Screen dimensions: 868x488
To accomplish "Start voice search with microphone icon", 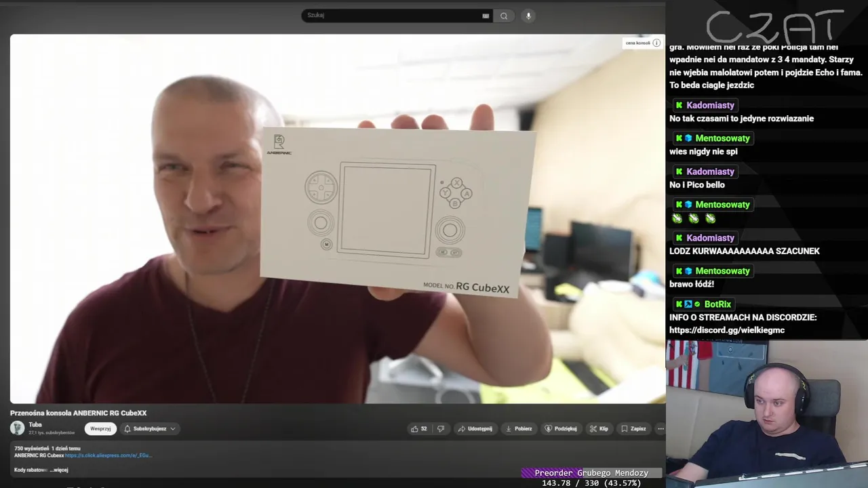I will point(528,16).
